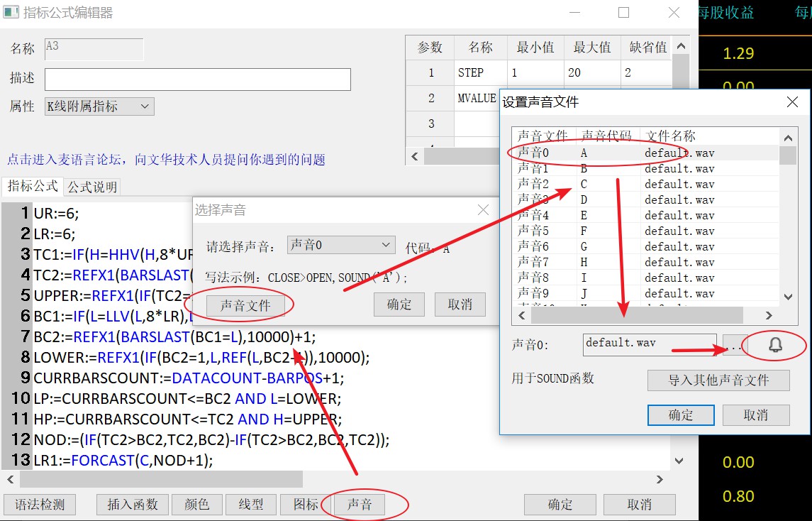Click the 插入函数 button
Screen dimensions: 812x521
coord(132,505)
